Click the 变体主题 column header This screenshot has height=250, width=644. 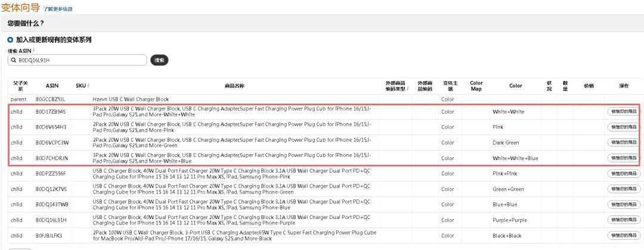(x=450, y=86)
